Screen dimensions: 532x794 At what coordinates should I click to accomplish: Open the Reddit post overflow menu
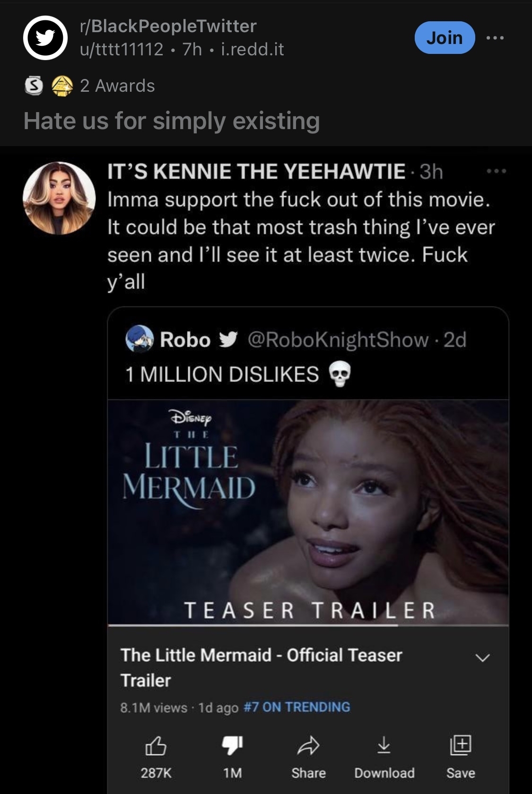point(496,38)
